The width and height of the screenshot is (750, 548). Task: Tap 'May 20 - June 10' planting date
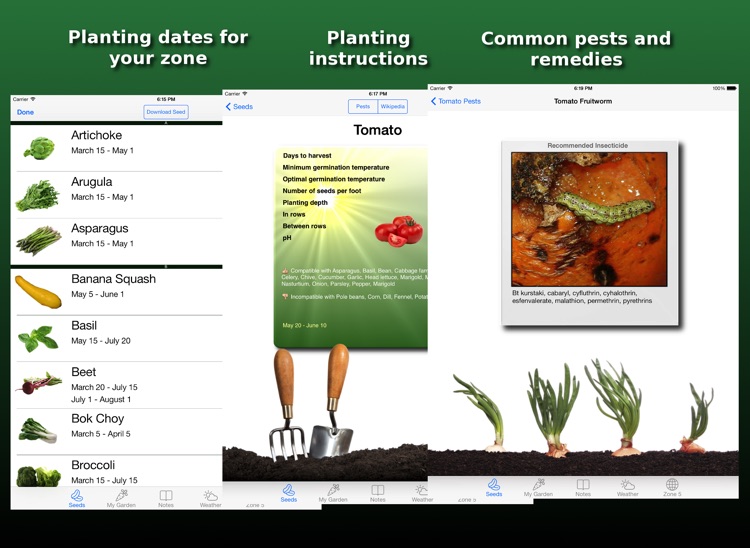coord(304,325)
